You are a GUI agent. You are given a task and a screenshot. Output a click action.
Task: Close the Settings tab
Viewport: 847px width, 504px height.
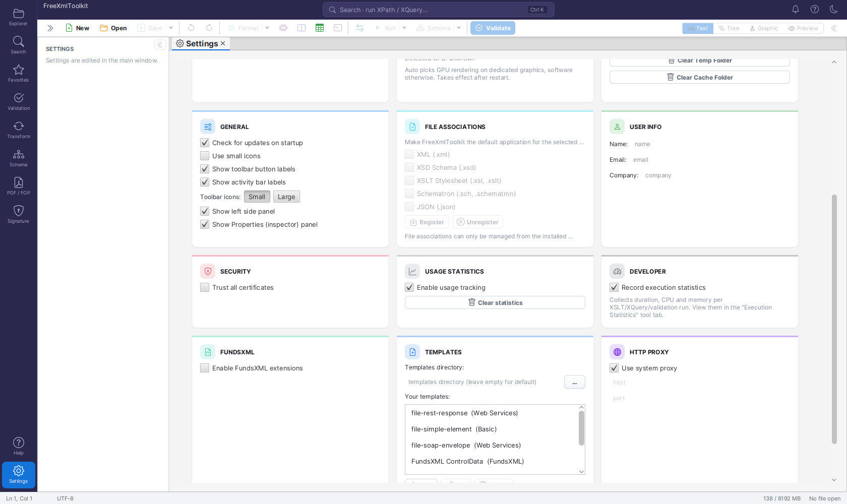(223, 44)
